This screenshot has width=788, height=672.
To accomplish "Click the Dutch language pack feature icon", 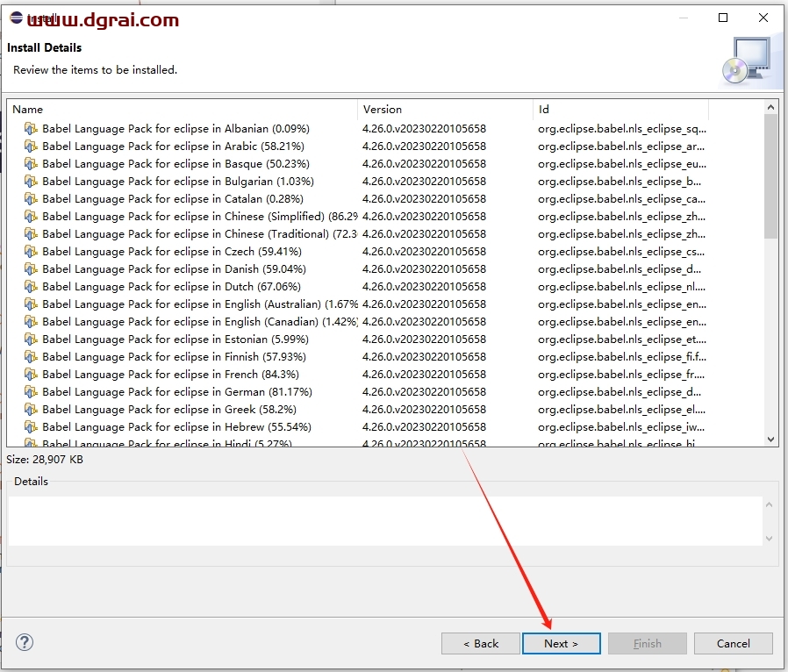I will [31, 287].
